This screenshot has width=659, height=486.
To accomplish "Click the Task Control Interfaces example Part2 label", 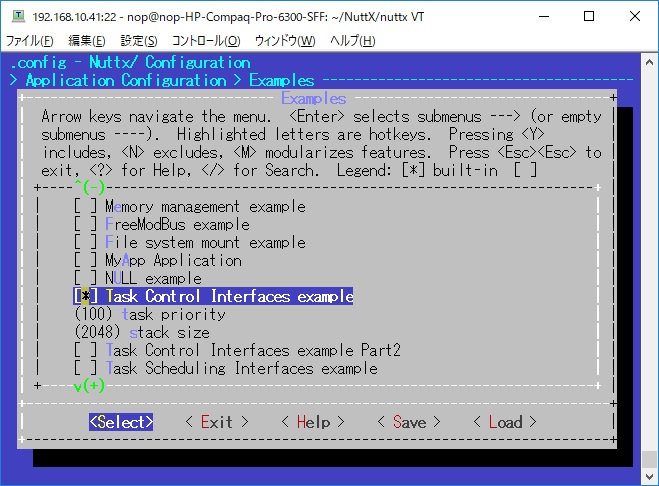I will (253, 350).
